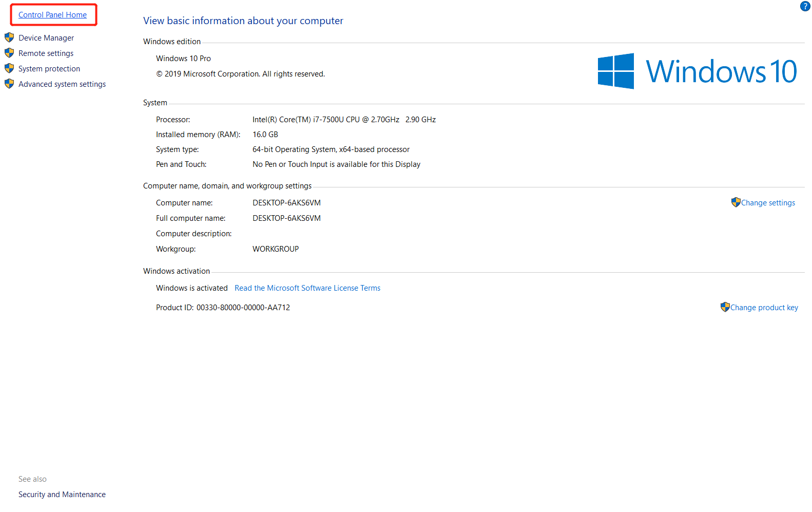Select DESKTOP-6AKS6VM in the Computer name row

[286, 203]
